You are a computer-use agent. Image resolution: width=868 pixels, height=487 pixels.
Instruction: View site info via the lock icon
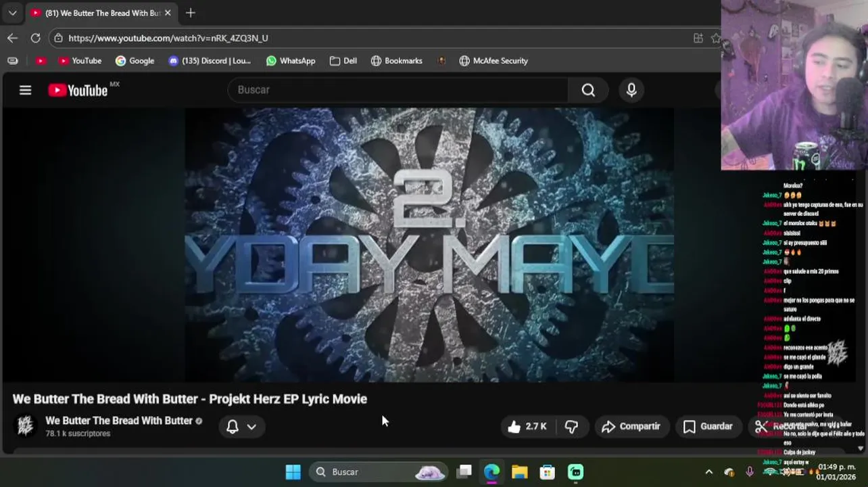pos(59,38)
